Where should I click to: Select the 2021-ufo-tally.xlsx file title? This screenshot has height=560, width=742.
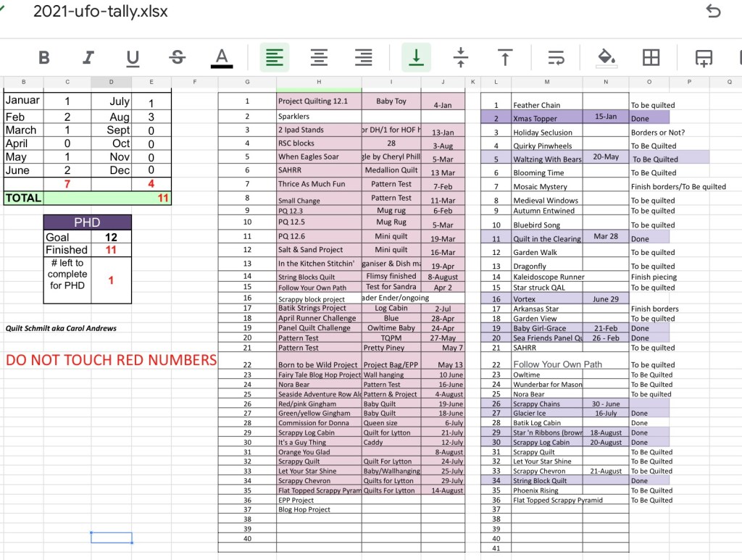tap(101, 12)
